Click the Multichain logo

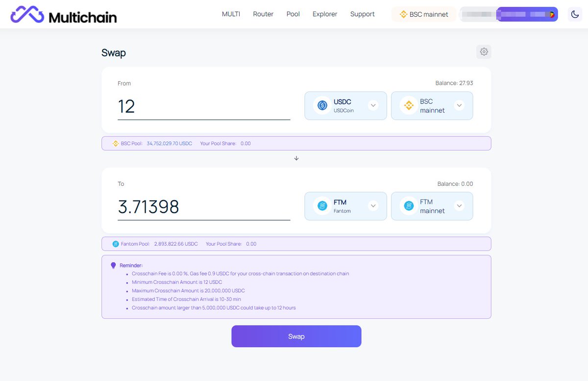coord(64,15)
